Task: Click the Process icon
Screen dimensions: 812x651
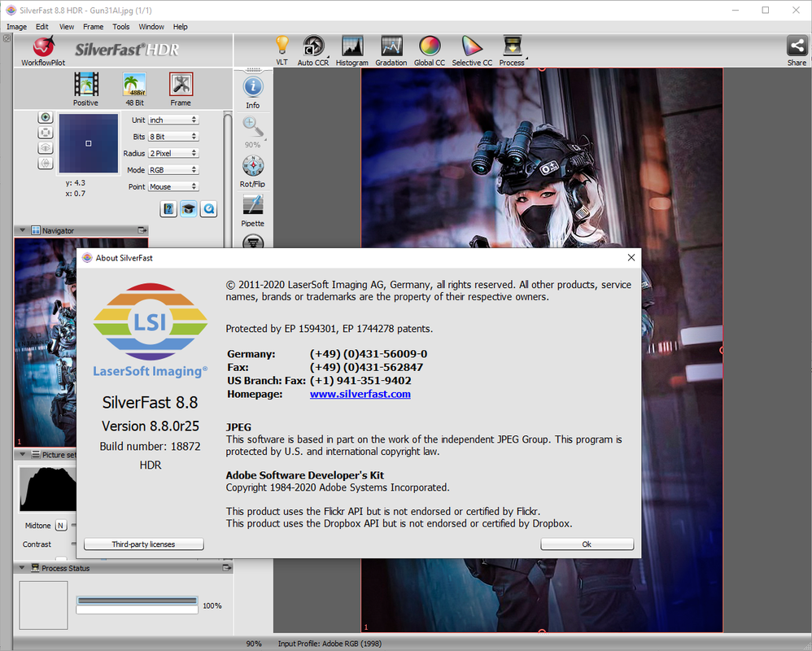Action: pos(512,50)
